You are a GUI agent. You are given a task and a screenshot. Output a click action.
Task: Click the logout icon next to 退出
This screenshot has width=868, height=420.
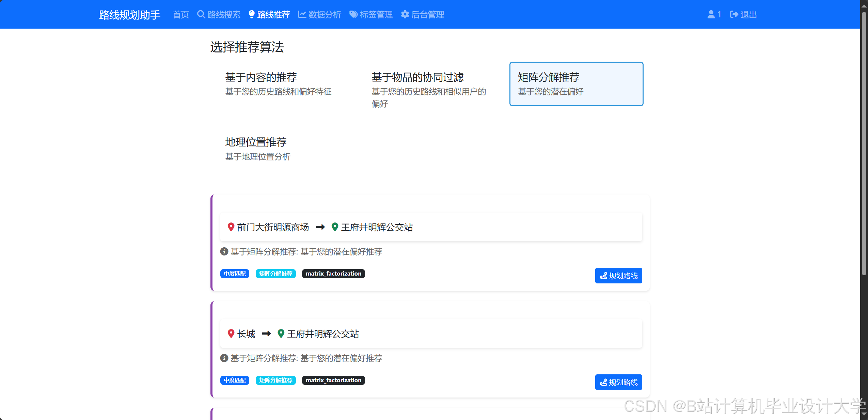[x=733, y=14]
